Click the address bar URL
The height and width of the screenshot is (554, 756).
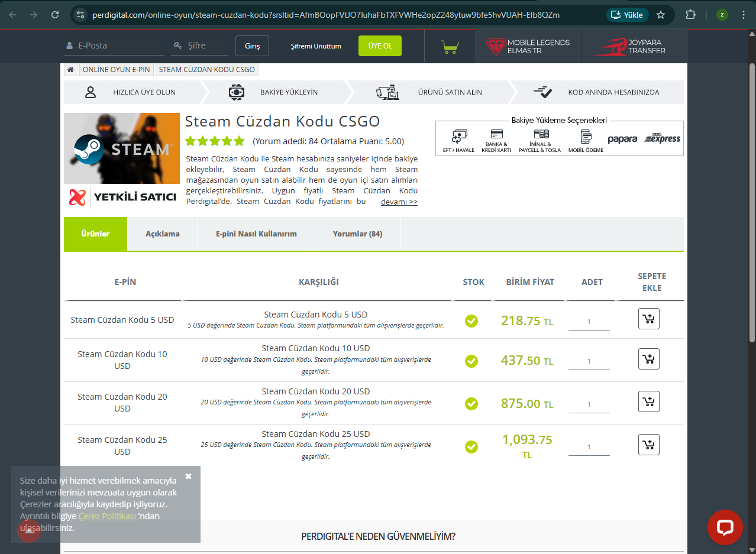[326, 15]
